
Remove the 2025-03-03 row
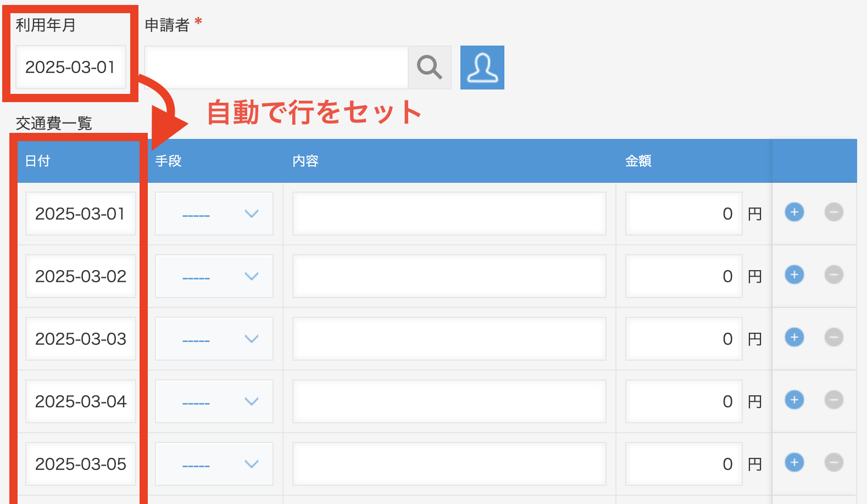point(834,337)
